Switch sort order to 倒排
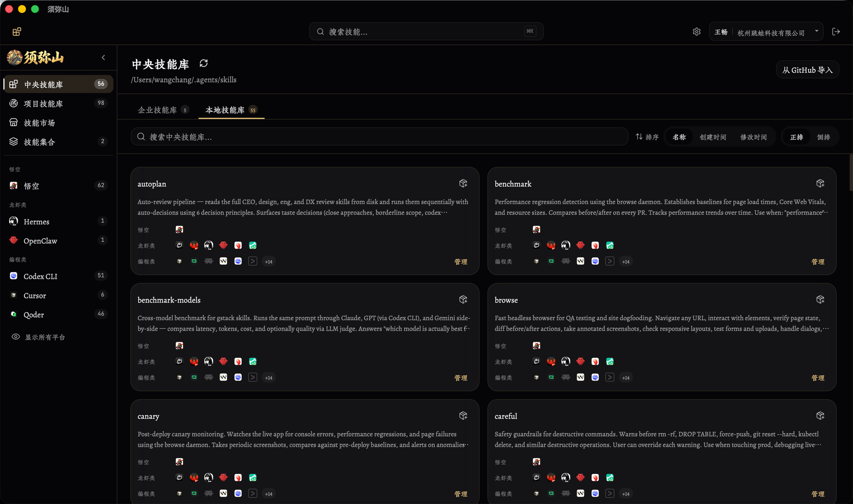853x504 pixels. click(823, 137)
